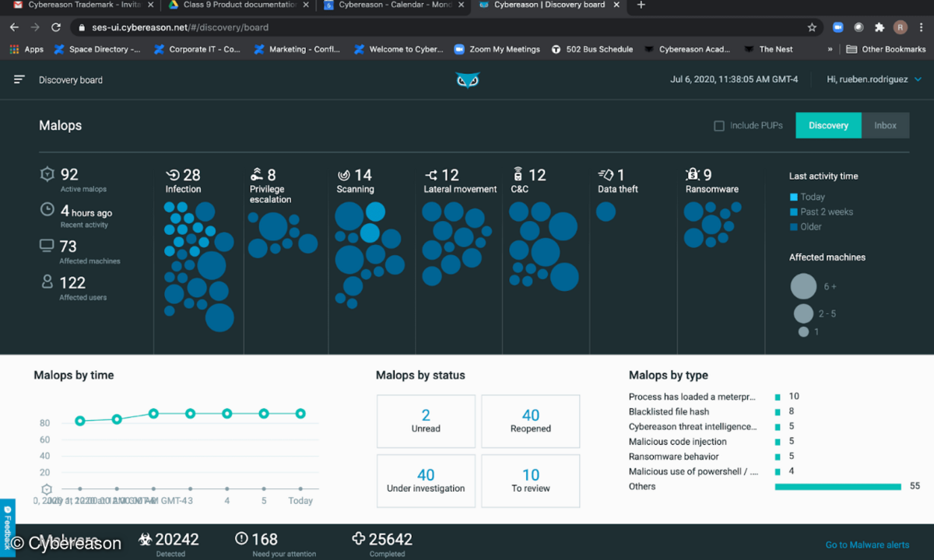Click the Detected malware biohazard icon
The height and width of the screenshot is (560, 934).
pos(146,538)
